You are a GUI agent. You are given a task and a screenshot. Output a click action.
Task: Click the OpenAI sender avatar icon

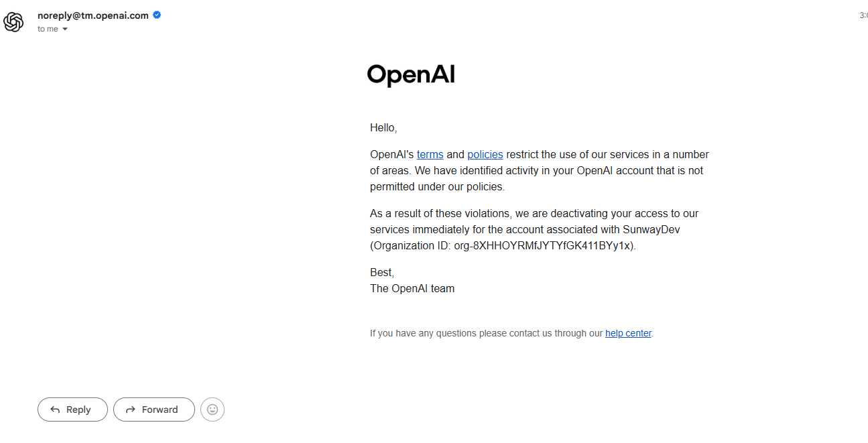(13, 21)
